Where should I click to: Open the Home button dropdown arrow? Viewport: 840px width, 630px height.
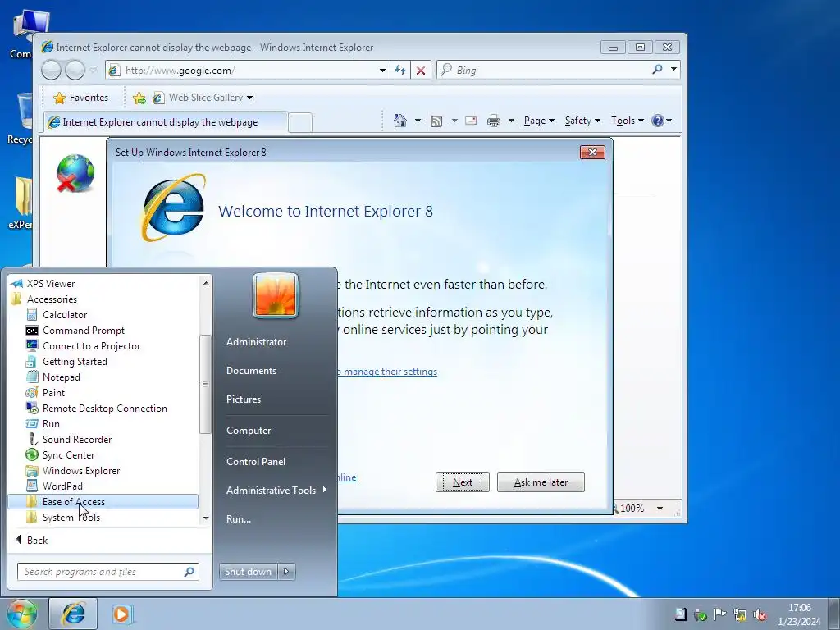click(x=418, y=121)
